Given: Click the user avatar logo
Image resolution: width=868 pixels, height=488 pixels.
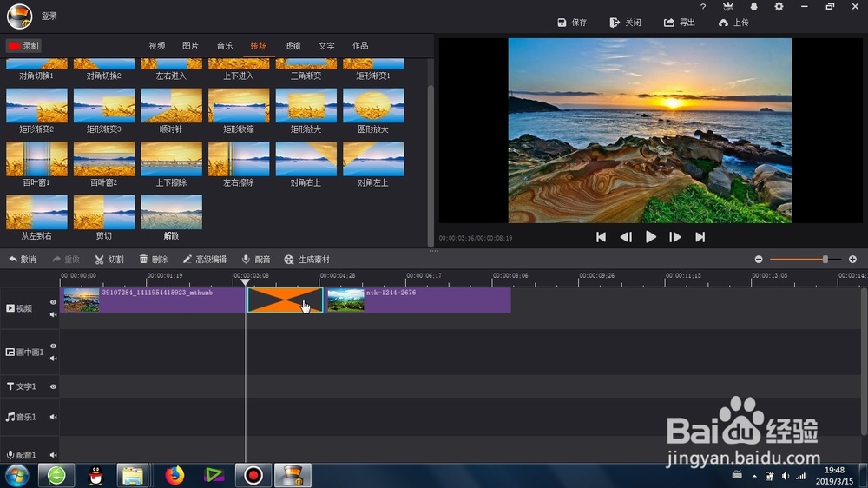Looking at the screenshot, I should point(19,16).
